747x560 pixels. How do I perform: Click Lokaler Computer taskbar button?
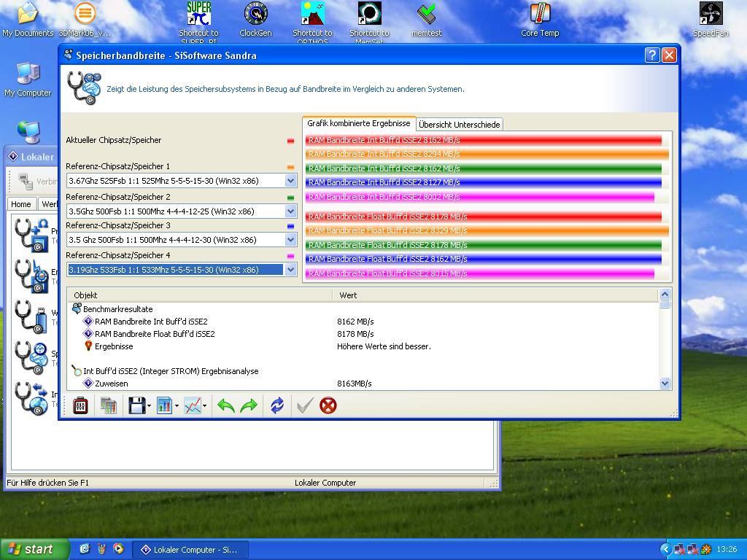(190, 550)
